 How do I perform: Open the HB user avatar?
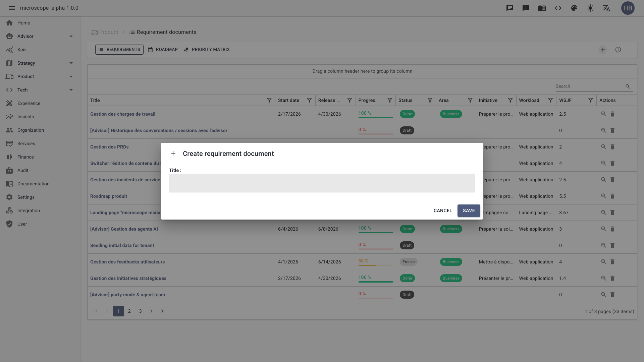point(628,8)
